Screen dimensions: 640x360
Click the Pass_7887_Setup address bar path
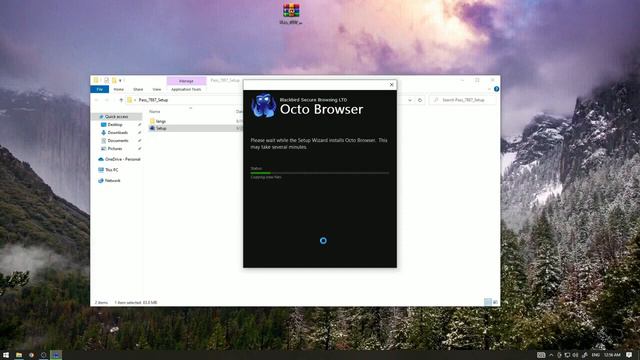[x=153, y=100]
